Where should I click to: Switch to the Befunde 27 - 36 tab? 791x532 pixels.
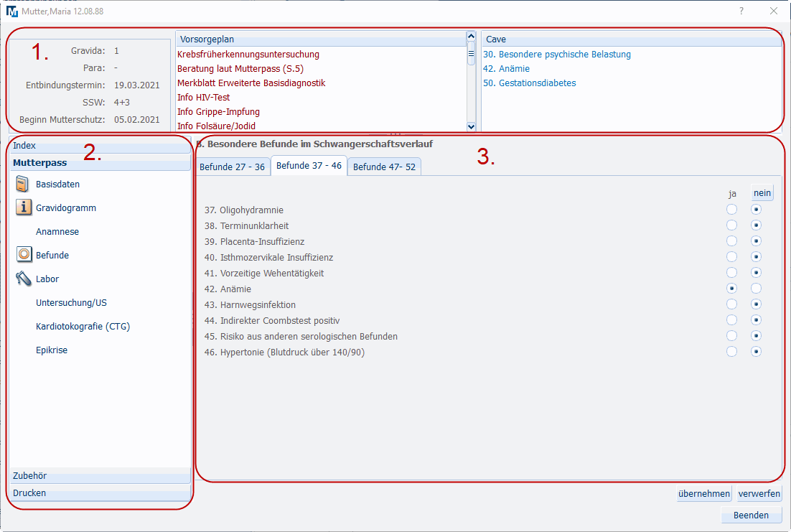point(232,167)
